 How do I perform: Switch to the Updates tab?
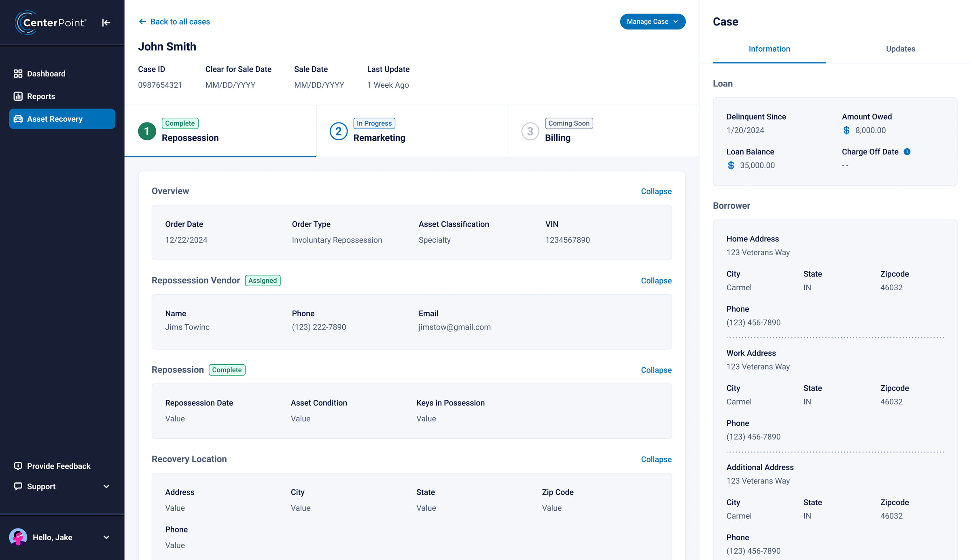[x=900, y=49]
